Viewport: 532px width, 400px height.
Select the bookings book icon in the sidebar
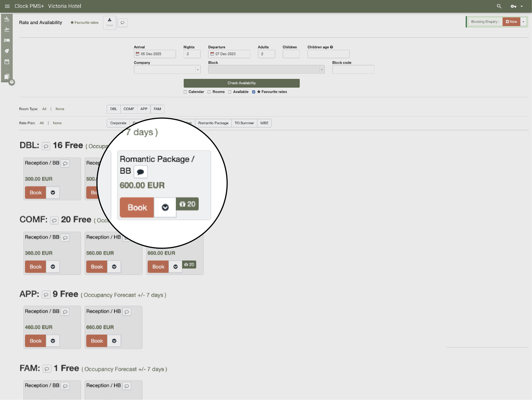click(x=7, y=76)
